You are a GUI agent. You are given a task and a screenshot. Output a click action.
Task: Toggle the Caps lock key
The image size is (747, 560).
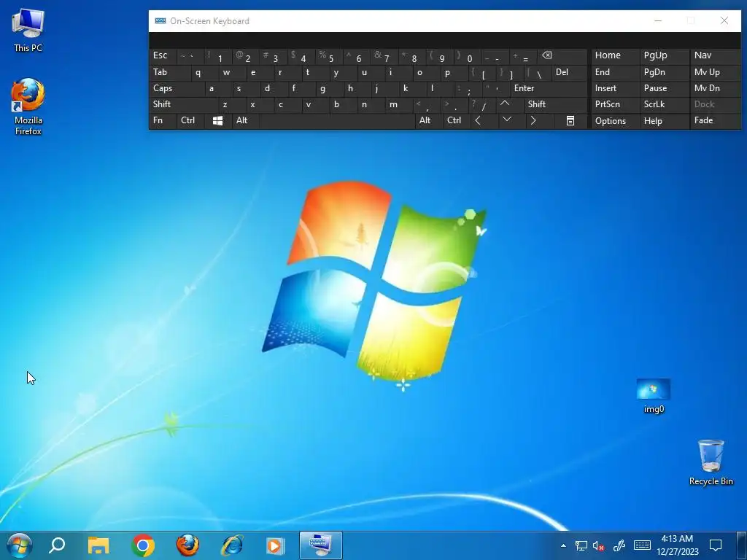pos(177,88)
